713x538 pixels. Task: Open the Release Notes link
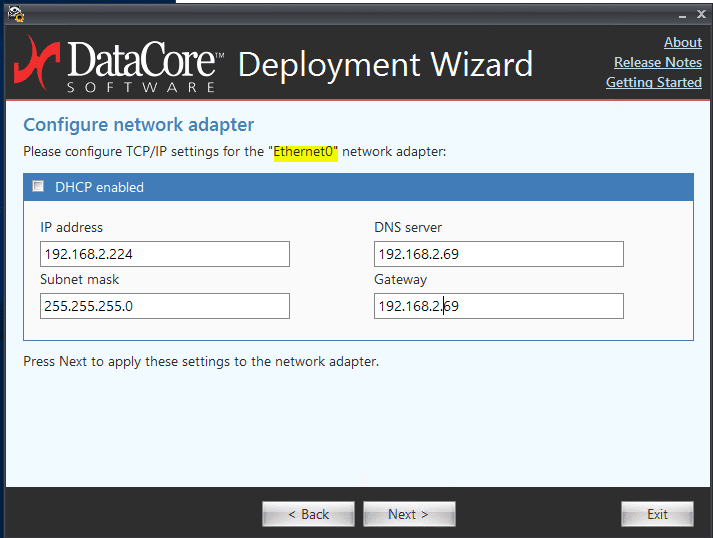pyautogui.click(x=657, y=62)
